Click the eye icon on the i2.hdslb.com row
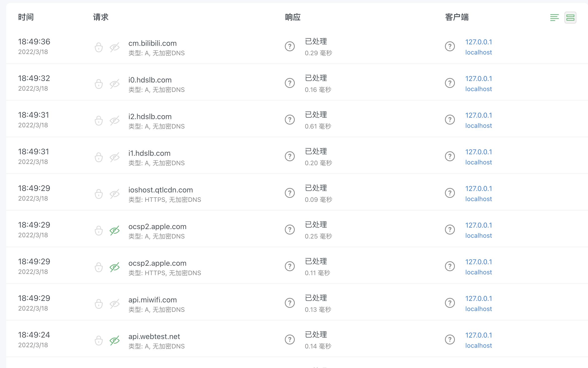 pyautogui.click(x=114, y=120)
